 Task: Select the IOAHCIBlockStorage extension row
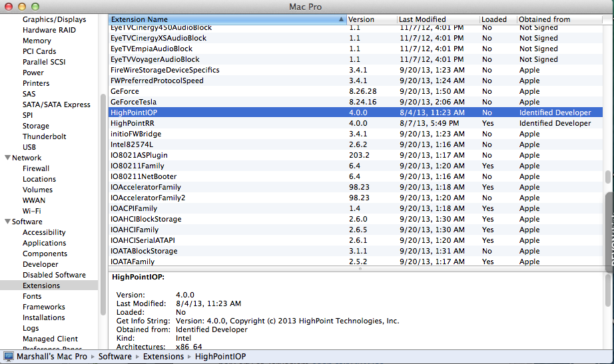click(356, 219)
